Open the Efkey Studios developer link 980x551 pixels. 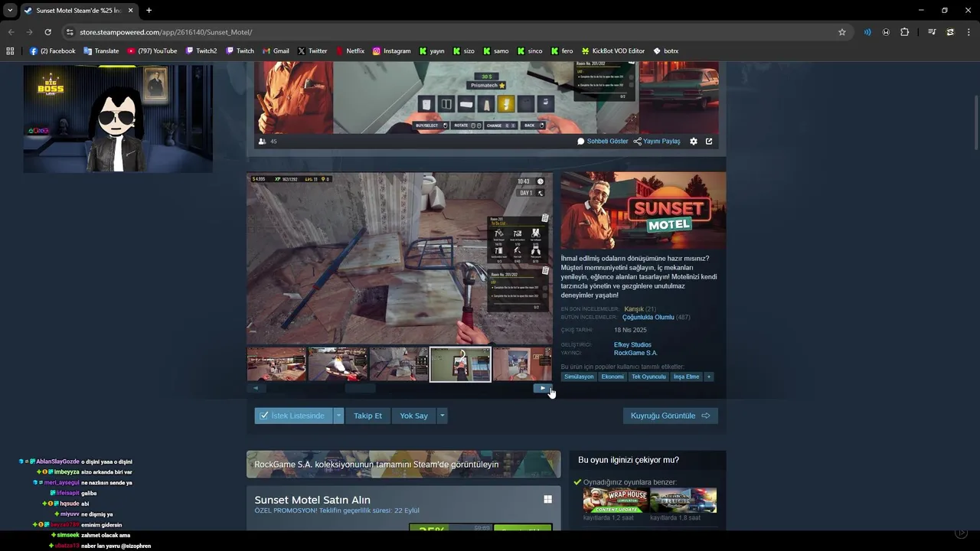632,345
